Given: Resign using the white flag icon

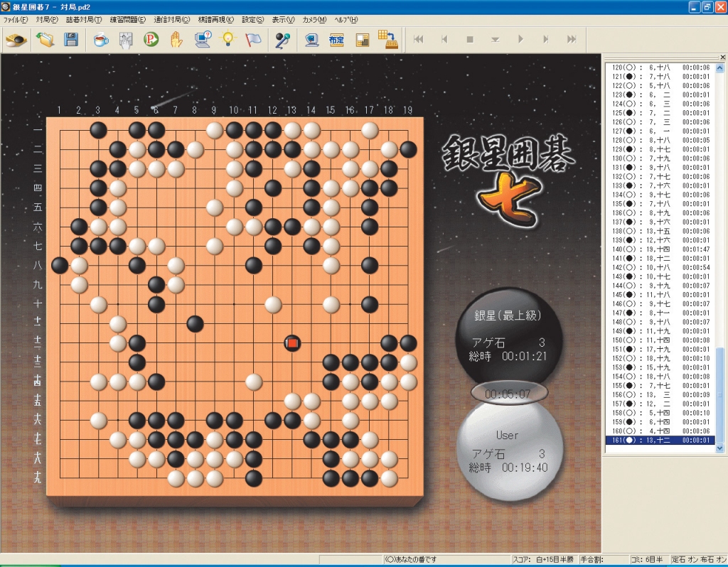Looking at the screenshot, I should pos(254,40).
